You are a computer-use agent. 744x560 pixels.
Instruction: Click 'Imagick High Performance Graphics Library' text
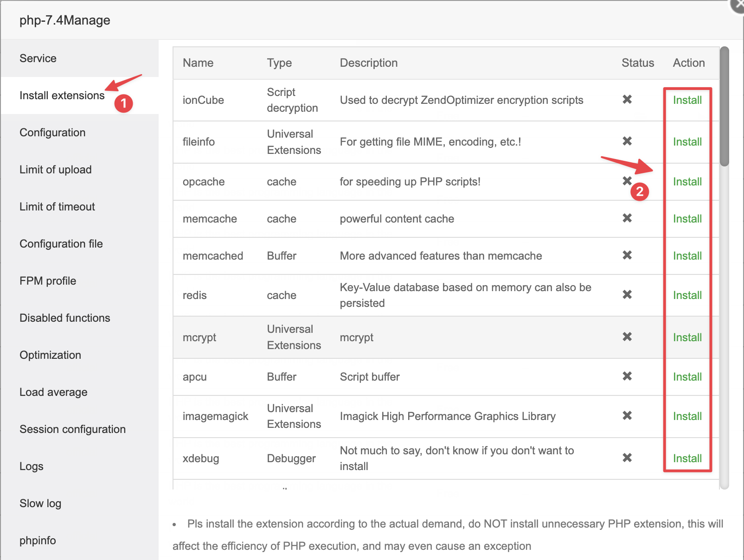point(448,416)
